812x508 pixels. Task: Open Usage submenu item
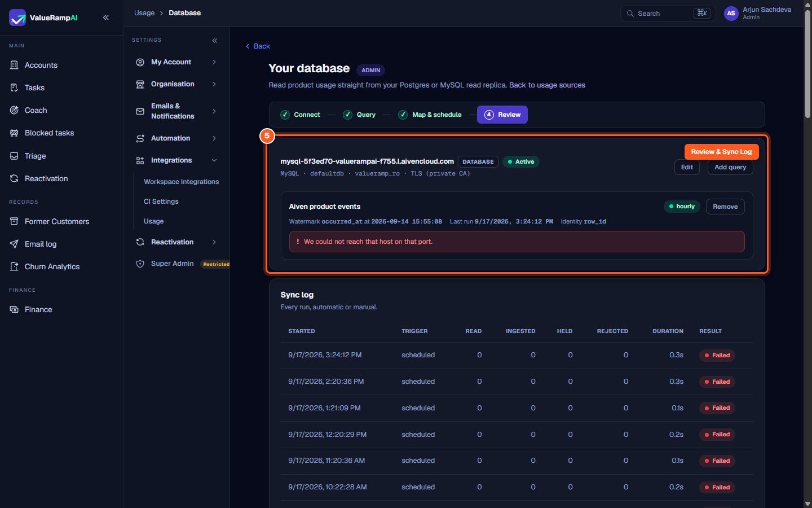tap(154, 221)
